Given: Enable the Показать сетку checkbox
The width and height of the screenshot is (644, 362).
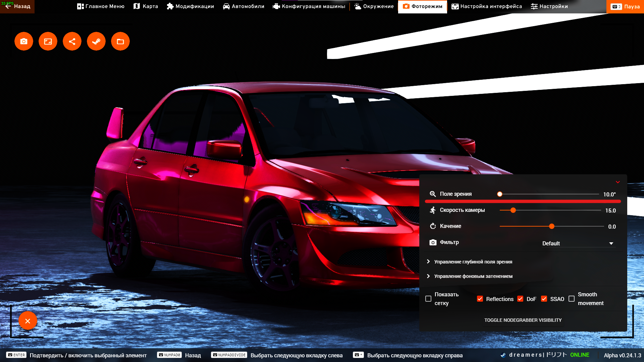Looking at the screenshot, I should [428, 299].
